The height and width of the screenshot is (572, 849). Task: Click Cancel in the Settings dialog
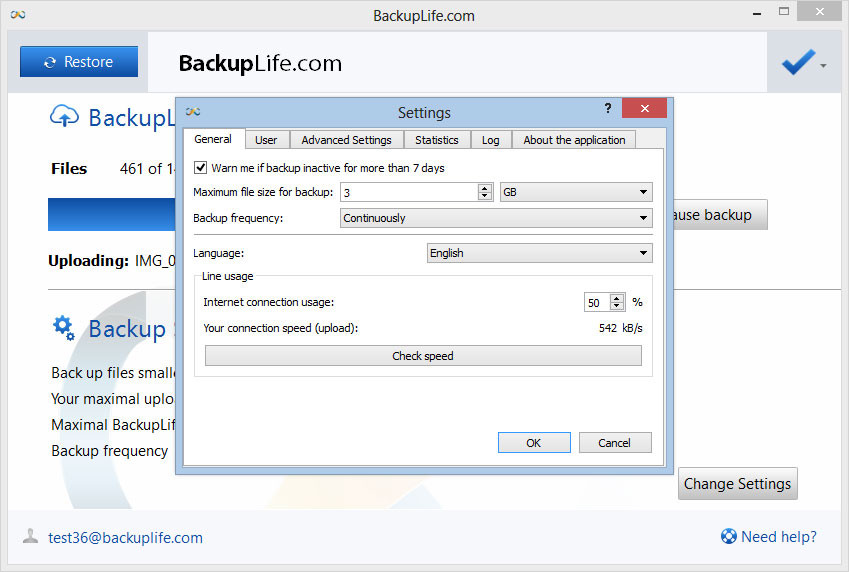[x=615, y=443]
